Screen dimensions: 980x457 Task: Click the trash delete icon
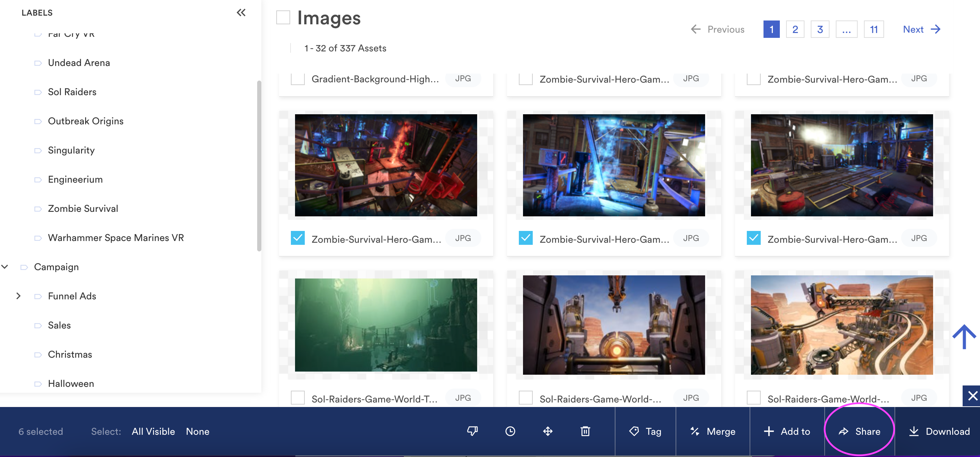(x=585, y=431)
